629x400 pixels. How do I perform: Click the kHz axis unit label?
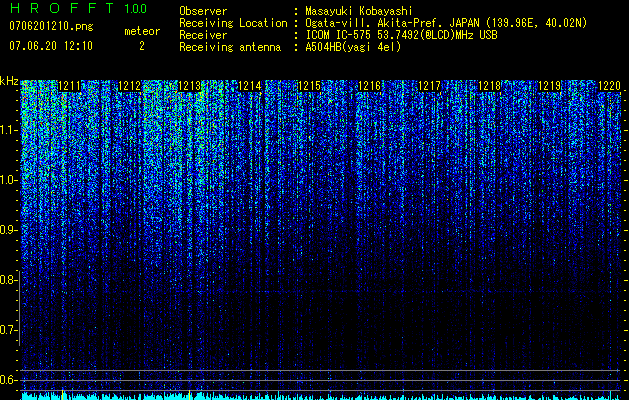point(9,81)
